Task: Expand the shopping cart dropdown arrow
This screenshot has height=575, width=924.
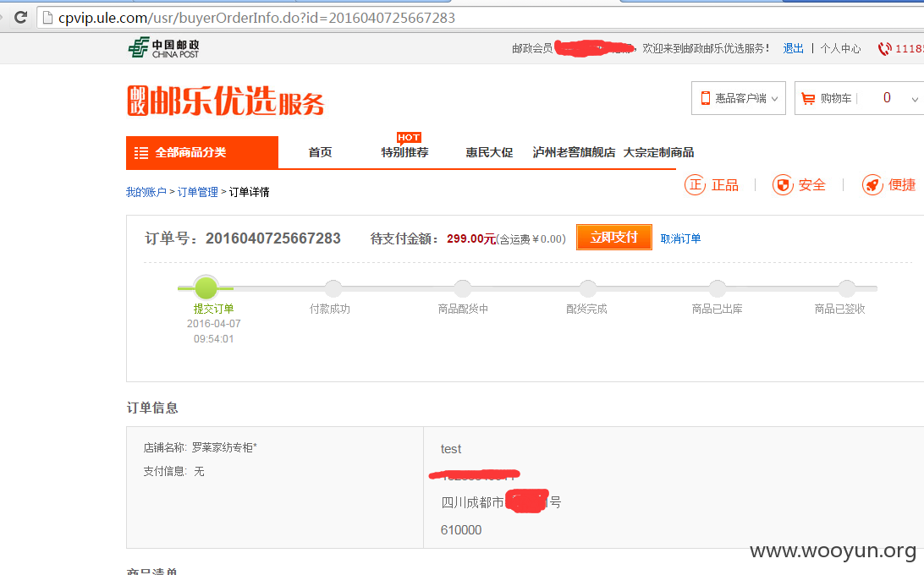Action: click(x=915, y=99)
